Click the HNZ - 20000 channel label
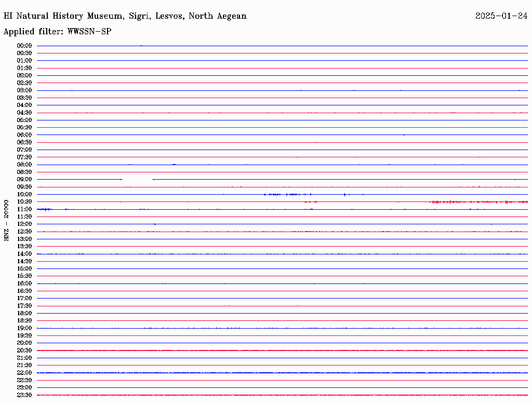532x405 pixels. coord(6,221)
